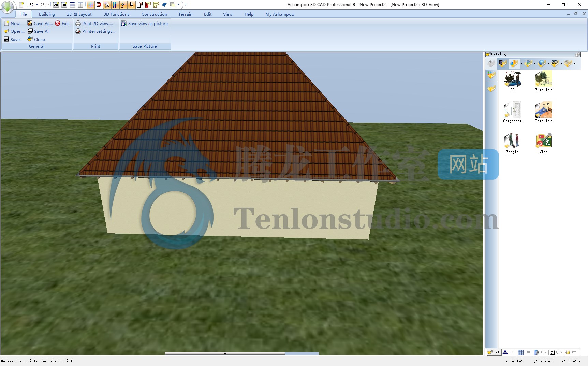Viewport: 588px width, 366px height.
Task: Click the Exit button
Action: pos(62,23)
